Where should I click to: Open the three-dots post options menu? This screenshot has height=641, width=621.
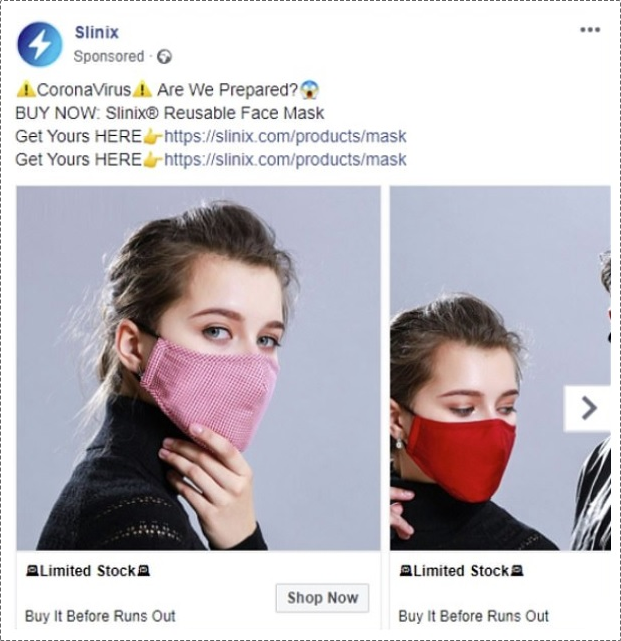point(590,30)
